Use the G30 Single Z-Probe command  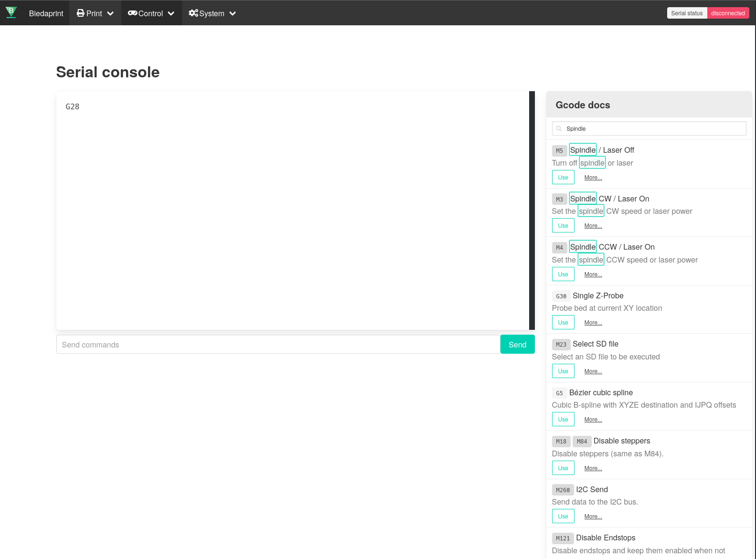pyautogui.click(x=563, y=322)
